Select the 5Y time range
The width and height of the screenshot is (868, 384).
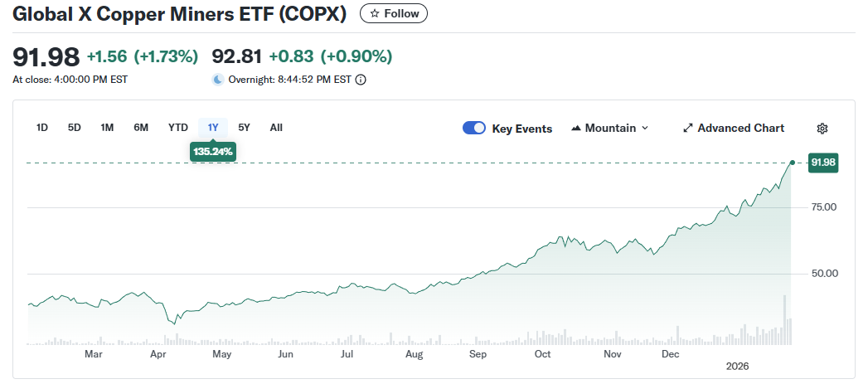tap(244, 128)
